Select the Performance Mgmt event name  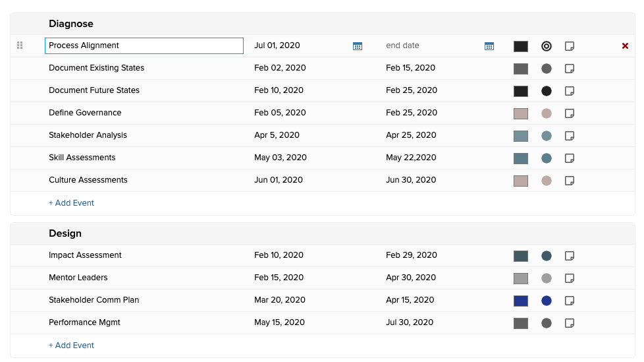(84, 322)
